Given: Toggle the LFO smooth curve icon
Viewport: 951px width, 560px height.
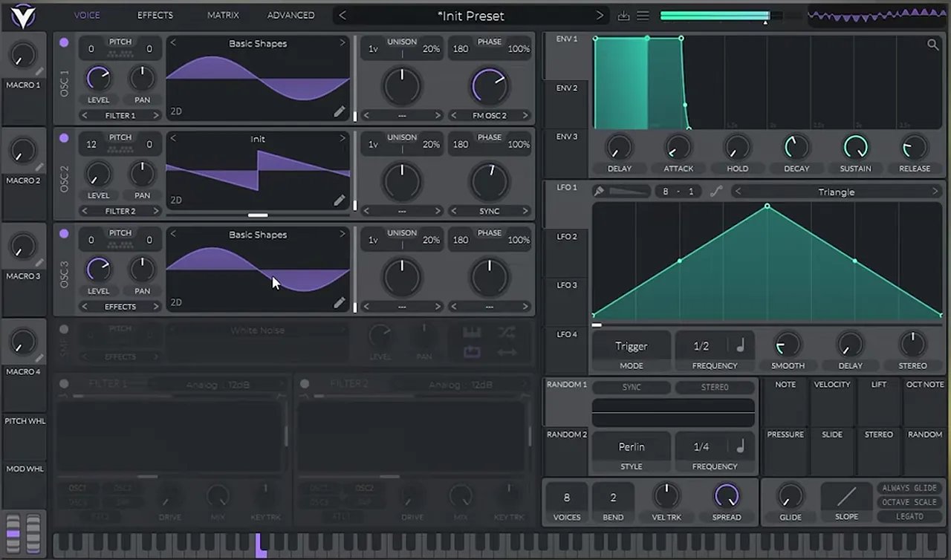Looking at the screenshot, I should (x=716, y=192).
